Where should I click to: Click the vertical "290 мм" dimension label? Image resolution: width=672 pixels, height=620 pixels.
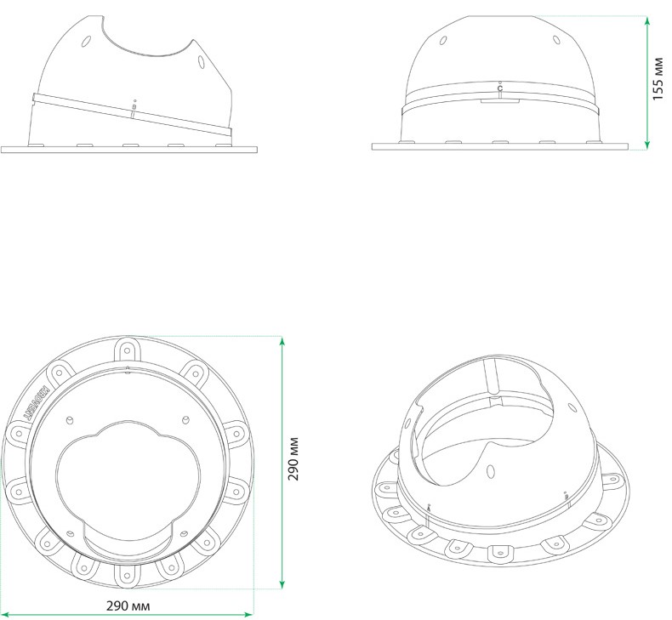[293, 460]
